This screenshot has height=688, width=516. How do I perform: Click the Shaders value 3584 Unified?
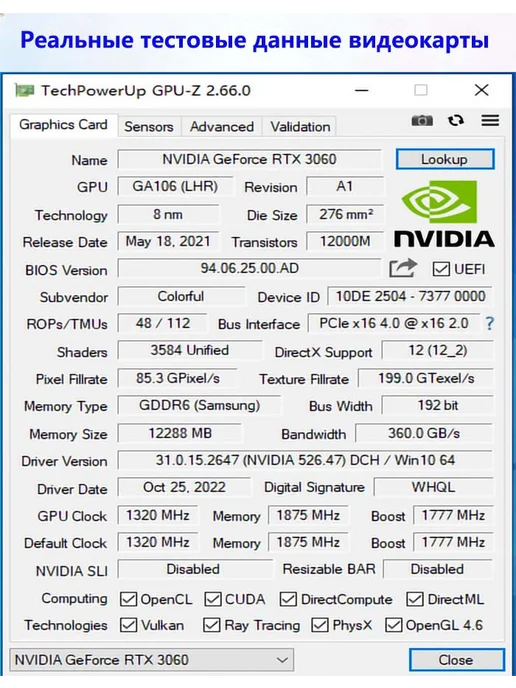click(190, 350)
